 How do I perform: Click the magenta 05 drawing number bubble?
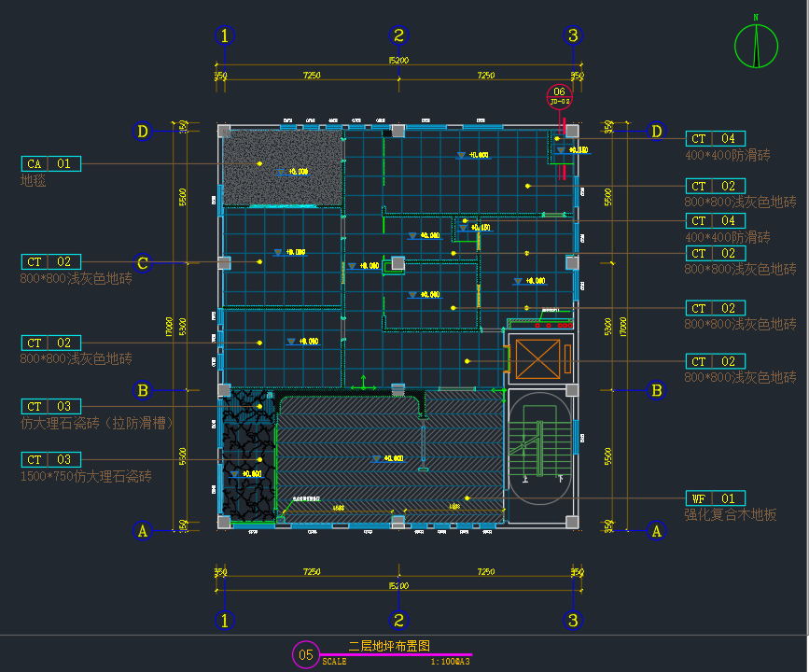[306, 654]
